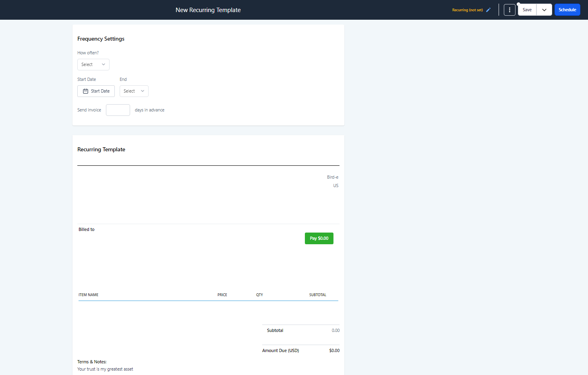Click the SUBTOTAL column header

tap(318, 295)
